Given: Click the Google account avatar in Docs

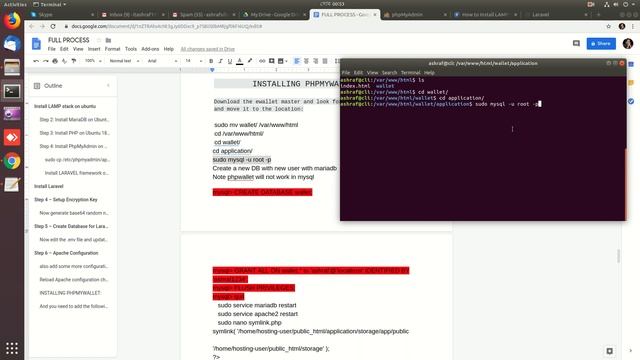Looking at the screenshot, I should pyautogui.click(x=627, y=43).
